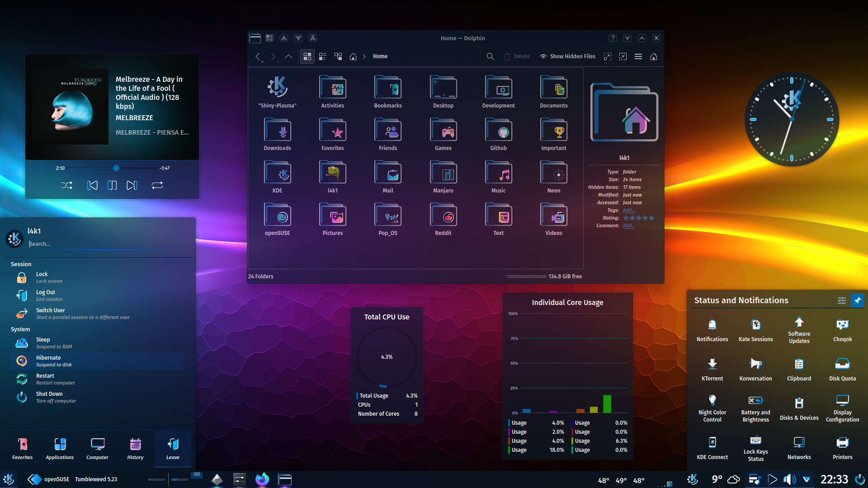Open Dolphin hamburger menu
868x488 pixels.
point(638,56)
